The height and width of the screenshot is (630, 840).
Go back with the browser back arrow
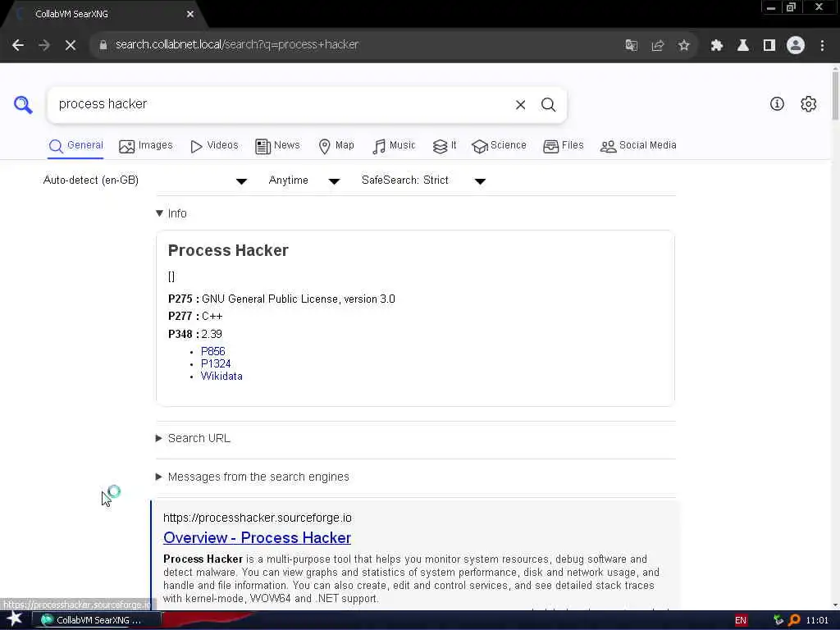(x=18, y=45)
